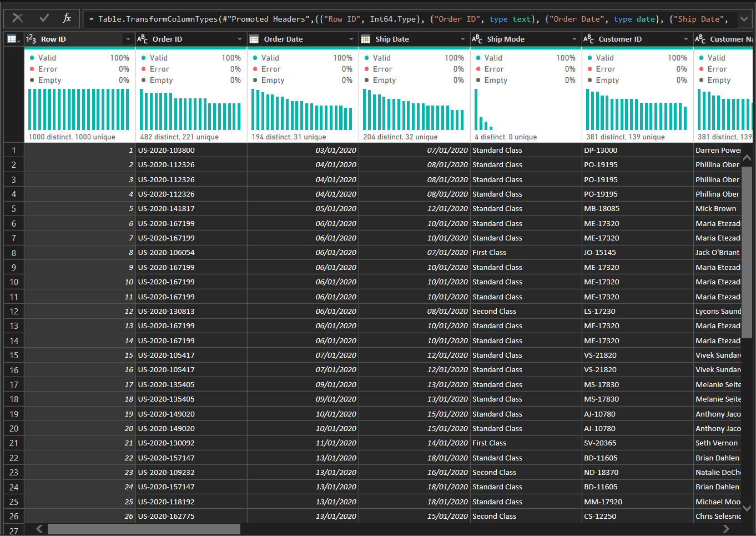Click the horizontal scrollbar right arrow
This screenshot has width=756, height=536.
(x=725, y=529)
